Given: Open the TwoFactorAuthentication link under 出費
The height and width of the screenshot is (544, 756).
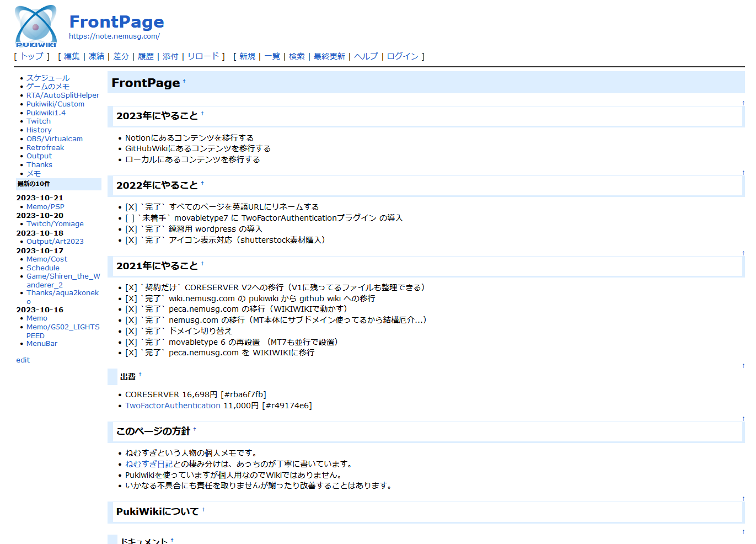Looking at the screenshot, I should [x=173, y=406].
